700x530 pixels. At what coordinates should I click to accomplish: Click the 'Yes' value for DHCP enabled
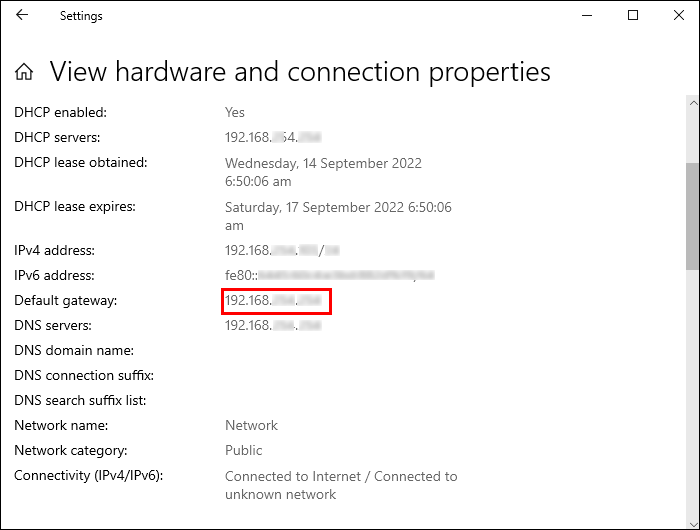pyautogui.click(x=235, y=112)
